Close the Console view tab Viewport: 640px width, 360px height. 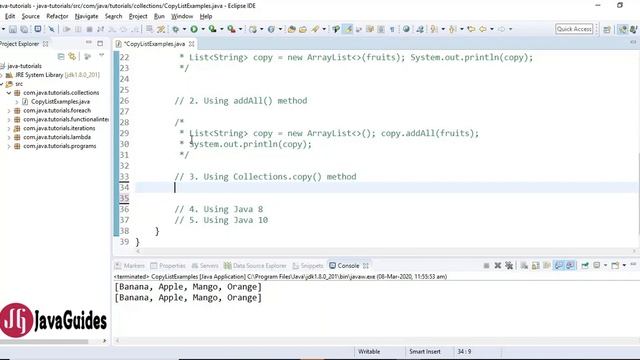[366, 266]
